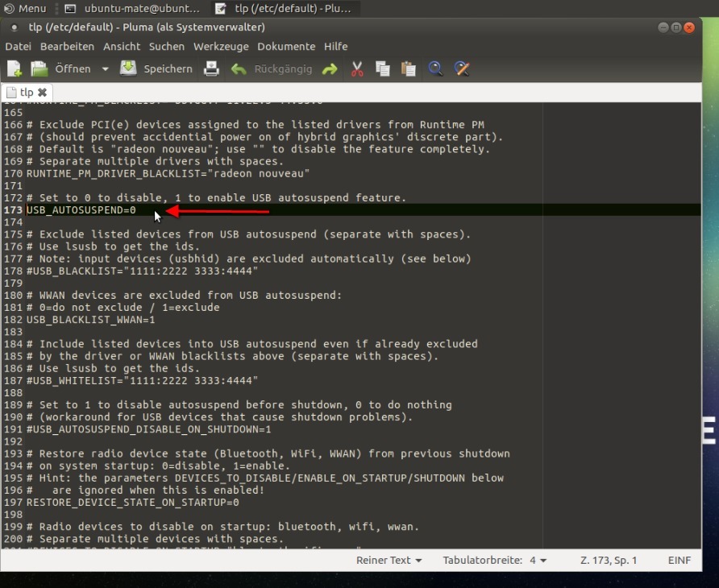Screen dimensions: 719x588
Task: Click the search and replace icon
Action: [462, 69]
